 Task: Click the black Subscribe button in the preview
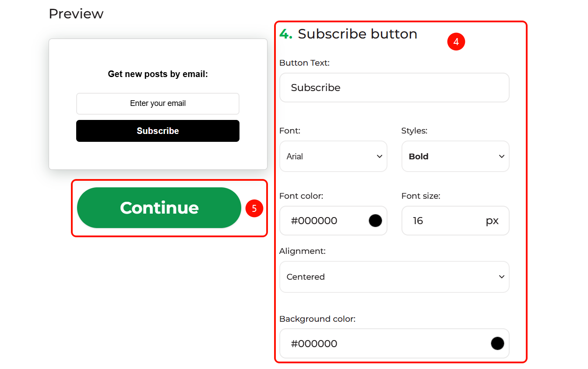[158, 131]
